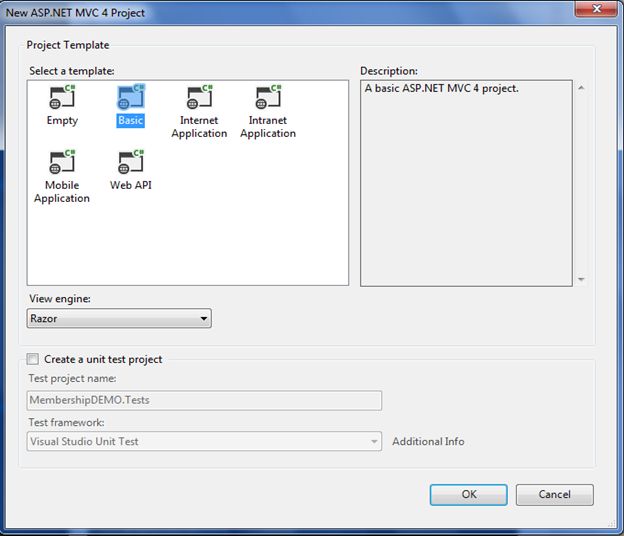Viewport: 624px width, 536px height.
Task: Click the Description scrollbar up arrow
Action: point(581,88)
